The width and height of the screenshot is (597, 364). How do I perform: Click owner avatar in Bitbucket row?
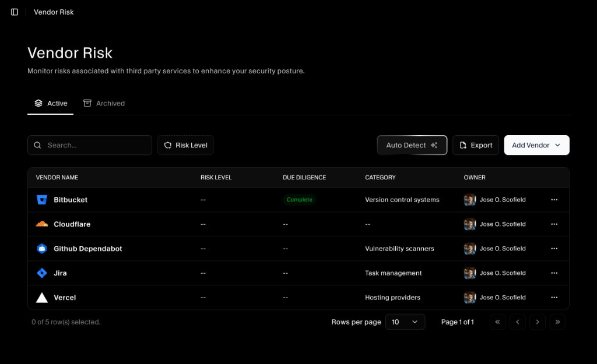[x=470, y=200]
